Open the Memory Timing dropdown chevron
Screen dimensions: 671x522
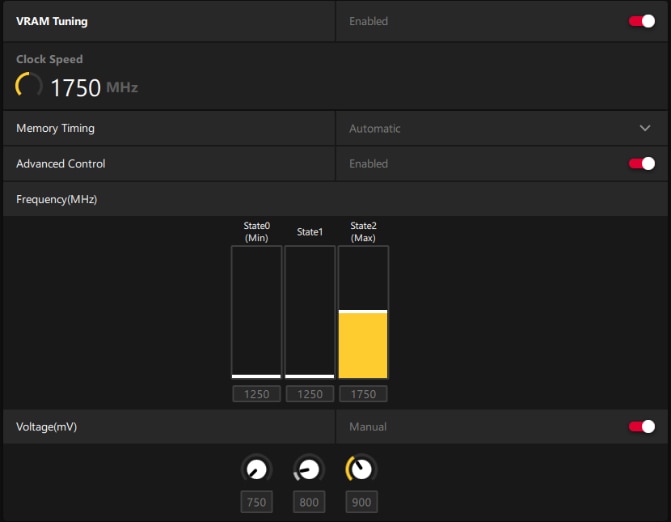[645, 128]
